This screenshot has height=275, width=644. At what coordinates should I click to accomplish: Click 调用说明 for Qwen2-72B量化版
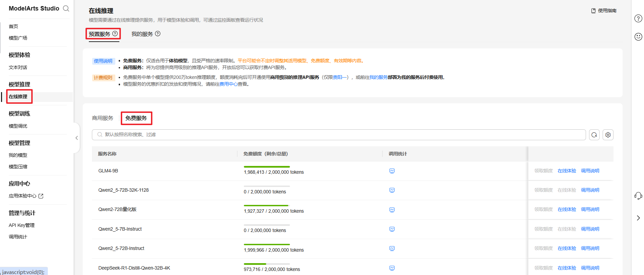point(590,209)
